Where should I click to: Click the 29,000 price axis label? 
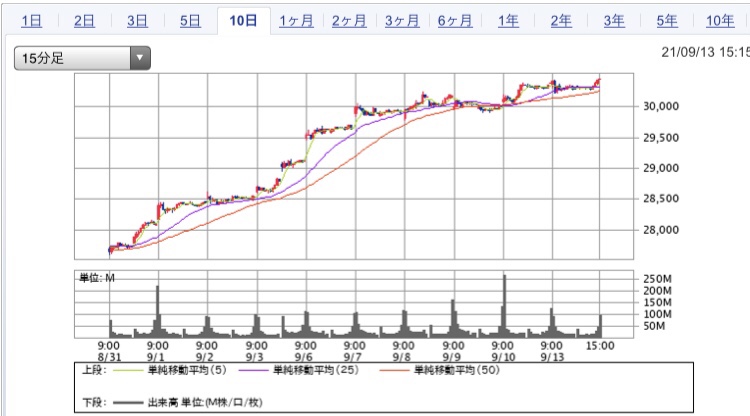click(x=661, y=168)
